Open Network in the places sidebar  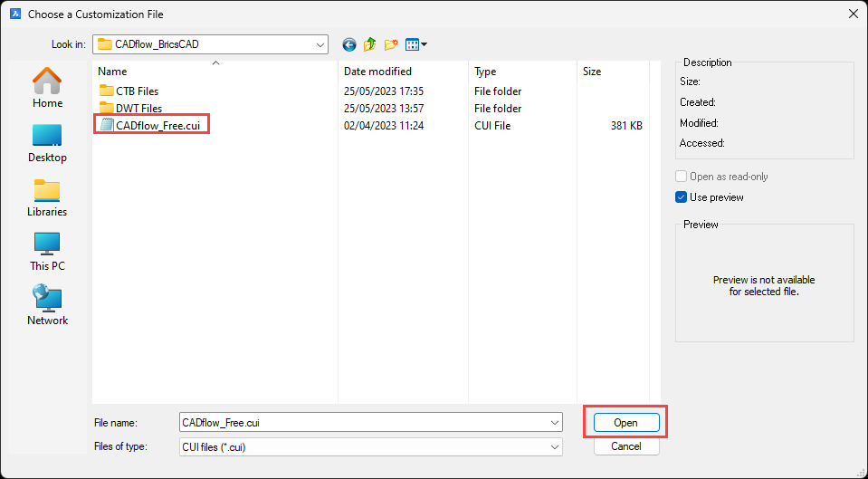[x=47, y=305]
